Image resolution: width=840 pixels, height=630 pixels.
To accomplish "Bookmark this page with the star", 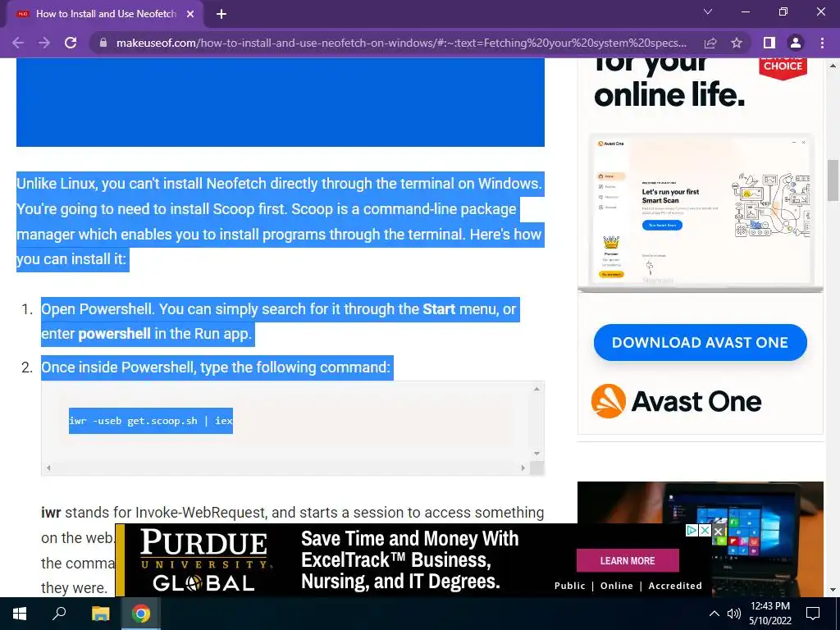I will coord(737,43).
